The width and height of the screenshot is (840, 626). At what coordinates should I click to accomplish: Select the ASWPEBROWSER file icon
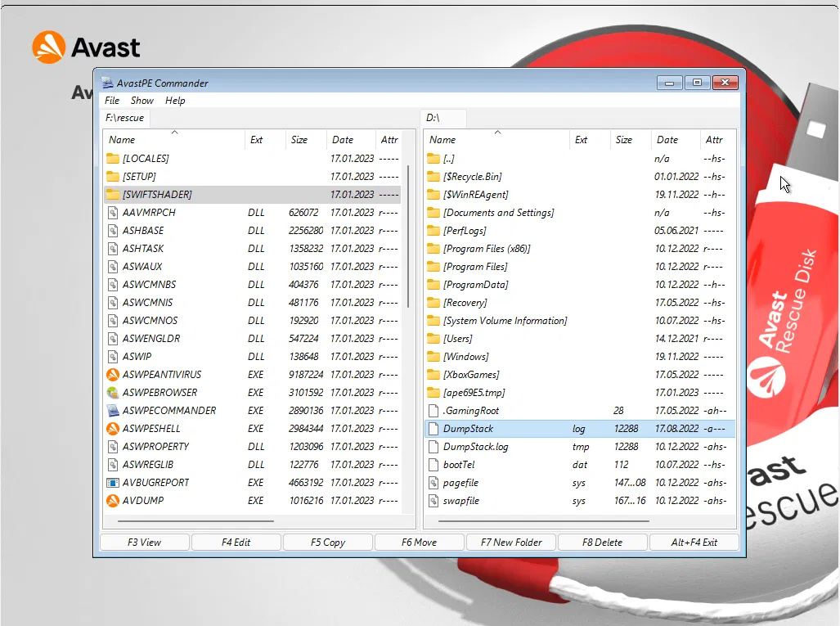[113, 393]
